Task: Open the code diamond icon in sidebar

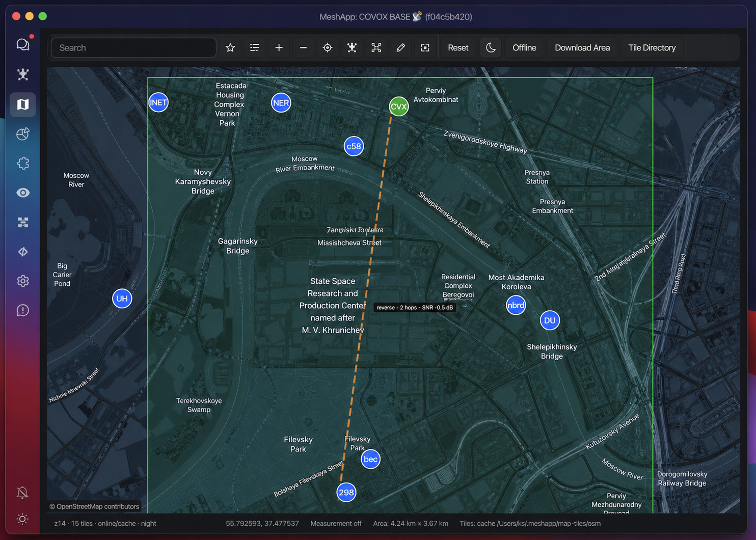Action: 23,252
